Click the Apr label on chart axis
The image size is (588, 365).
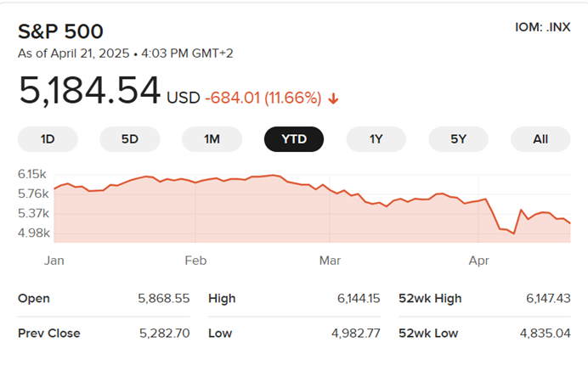pos(479,261)
